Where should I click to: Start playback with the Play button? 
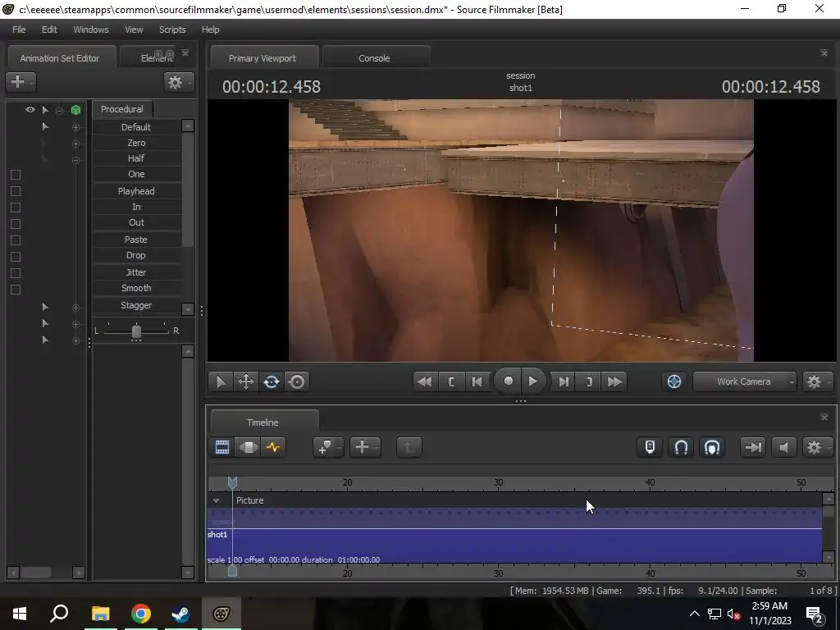(x=533, y=381)
